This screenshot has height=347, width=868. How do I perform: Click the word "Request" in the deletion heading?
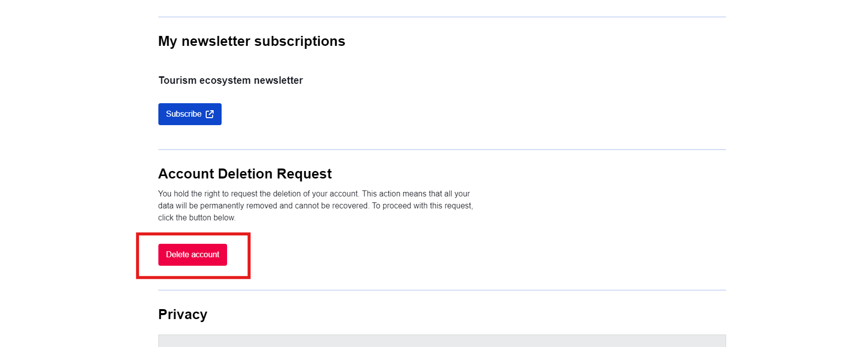pyautogui.click(x=304, y=174)
